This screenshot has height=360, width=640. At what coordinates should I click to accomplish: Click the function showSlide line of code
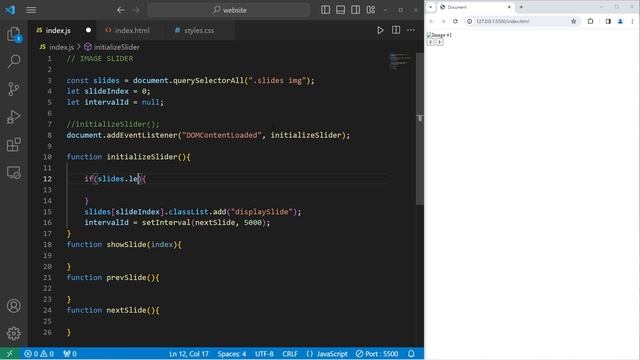124,244
